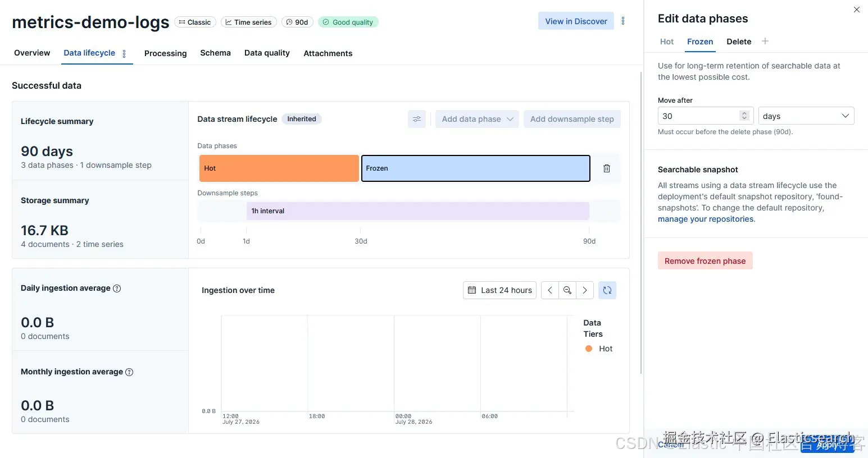
Task: Click Remove frozen phase button
Action: [x=705, y=261]
